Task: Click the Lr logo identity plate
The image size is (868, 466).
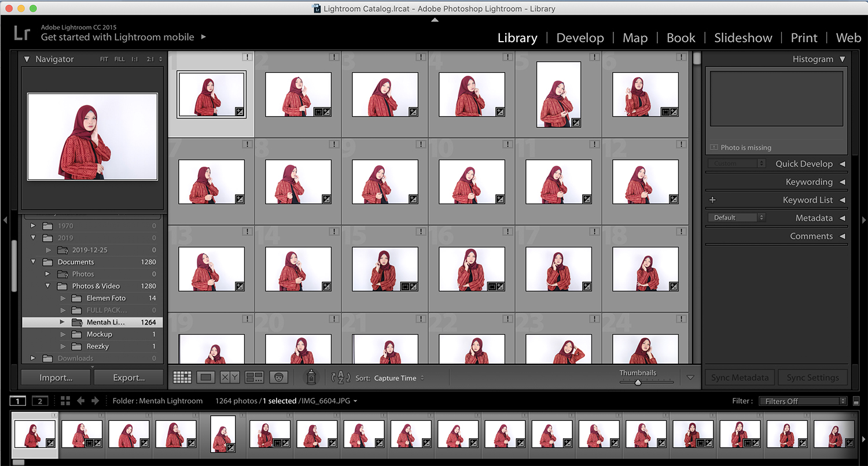Action: 22,32
